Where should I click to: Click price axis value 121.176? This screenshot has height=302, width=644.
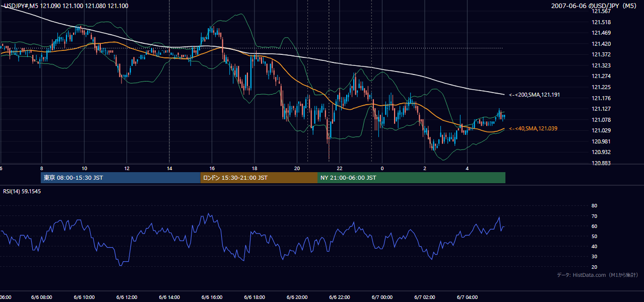(x=601, y=98)
